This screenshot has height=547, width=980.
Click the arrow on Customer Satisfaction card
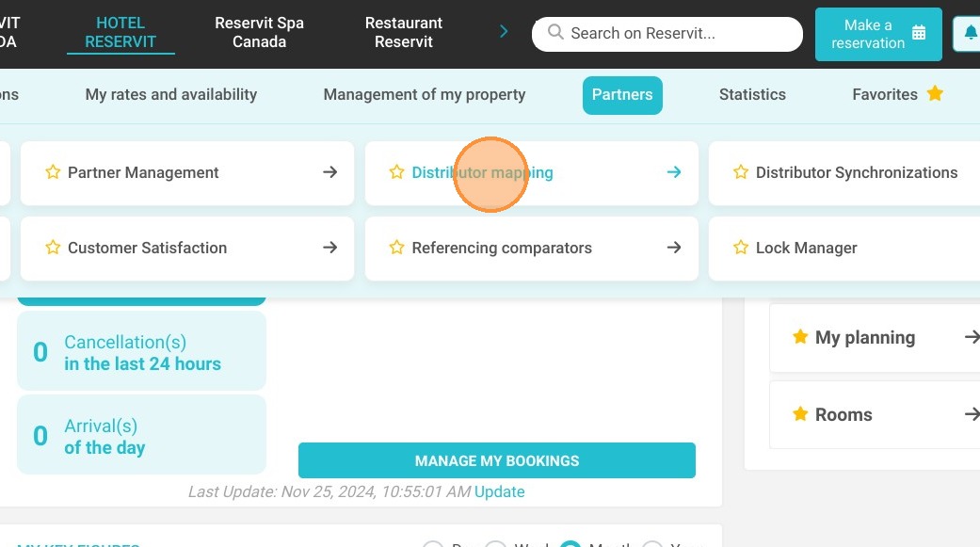(x=330, y=248)
